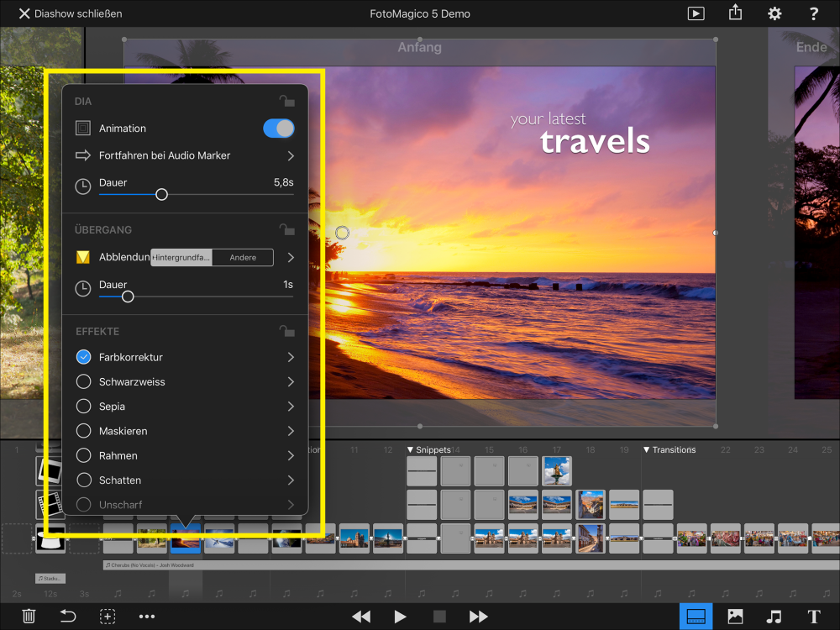Click the trash delete icon
Screen dimensions: 840x630
pos(29,617)
